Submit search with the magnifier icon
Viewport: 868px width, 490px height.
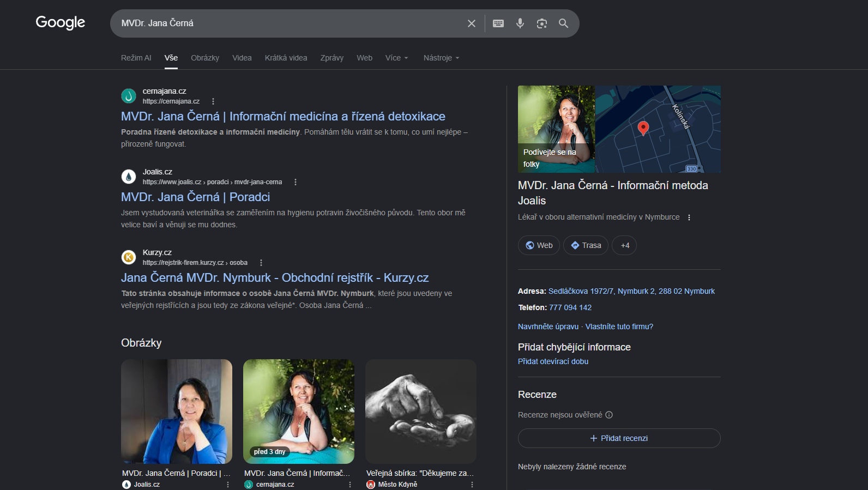click(x=564, y=23)
